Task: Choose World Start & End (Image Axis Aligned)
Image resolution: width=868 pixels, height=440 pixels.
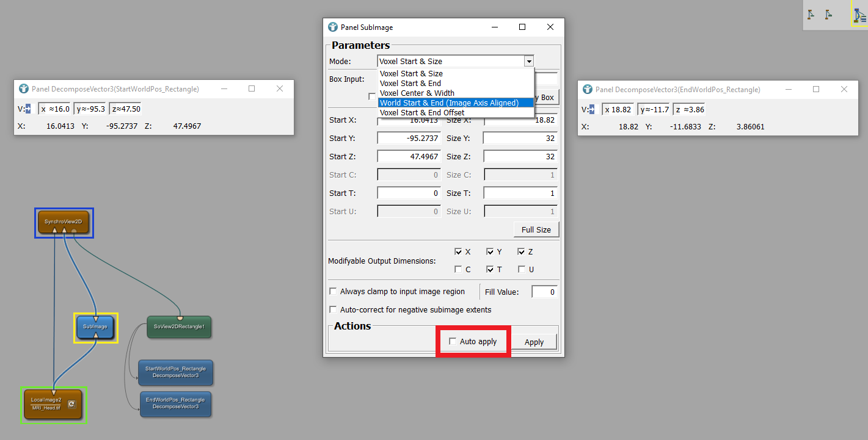Action: click(449, 103)
